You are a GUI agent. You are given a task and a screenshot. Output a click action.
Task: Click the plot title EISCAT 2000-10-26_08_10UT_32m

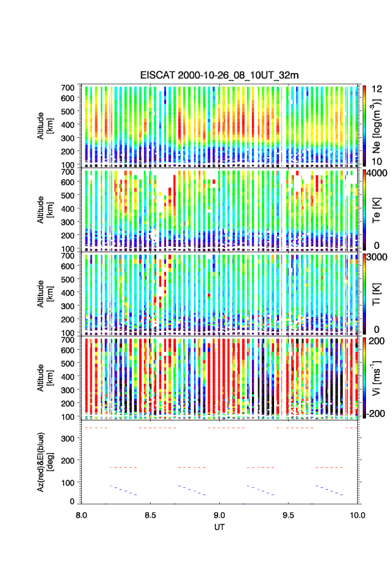(219, 75)
